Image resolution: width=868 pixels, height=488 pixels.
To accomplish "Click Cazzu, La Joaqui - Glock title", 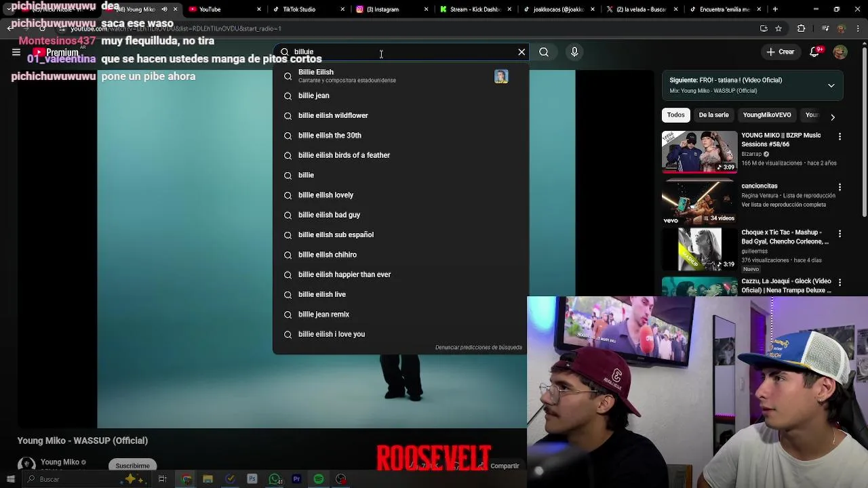I will pyautogui.click(x=786, y=285).
